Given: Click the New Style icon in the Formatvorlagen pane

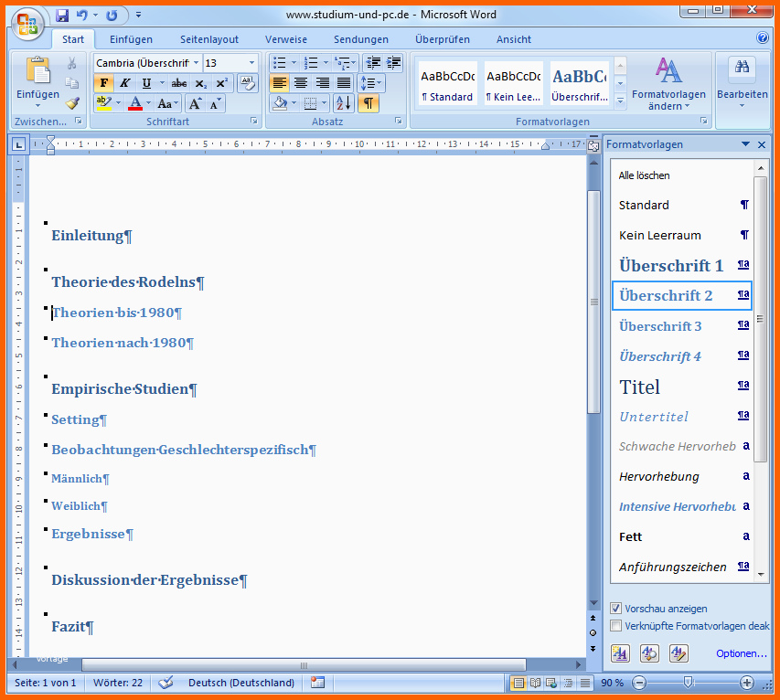Looking at the screenshot, I should click(x=620, y=652).
